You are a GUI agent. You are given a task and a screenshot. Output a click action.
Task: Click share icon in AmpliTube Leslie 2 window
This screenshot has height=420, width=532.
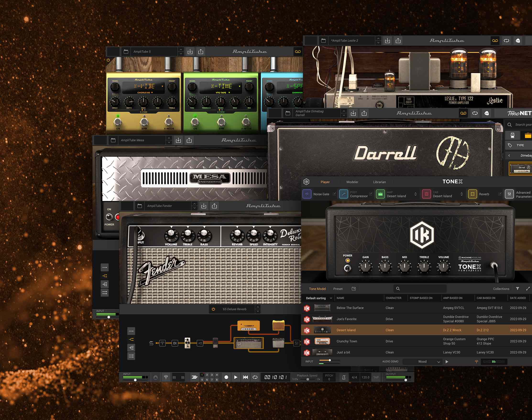pos(398,41)
